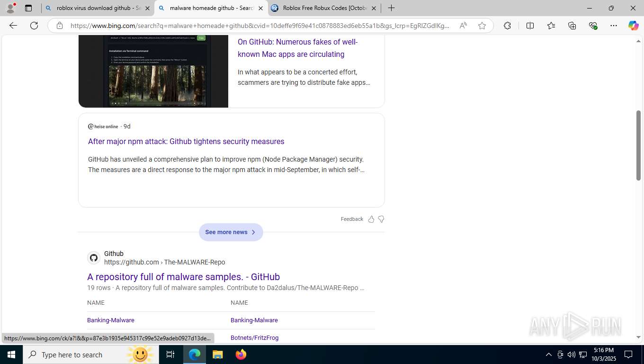Open the tab actions menu icon
This screenshot has height=364, width=644.
coord(28,8)
